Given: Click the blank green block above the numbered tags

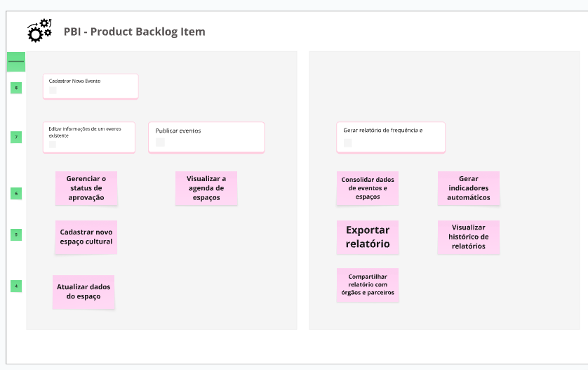Looking at the screenshot, I should (16, 62).
